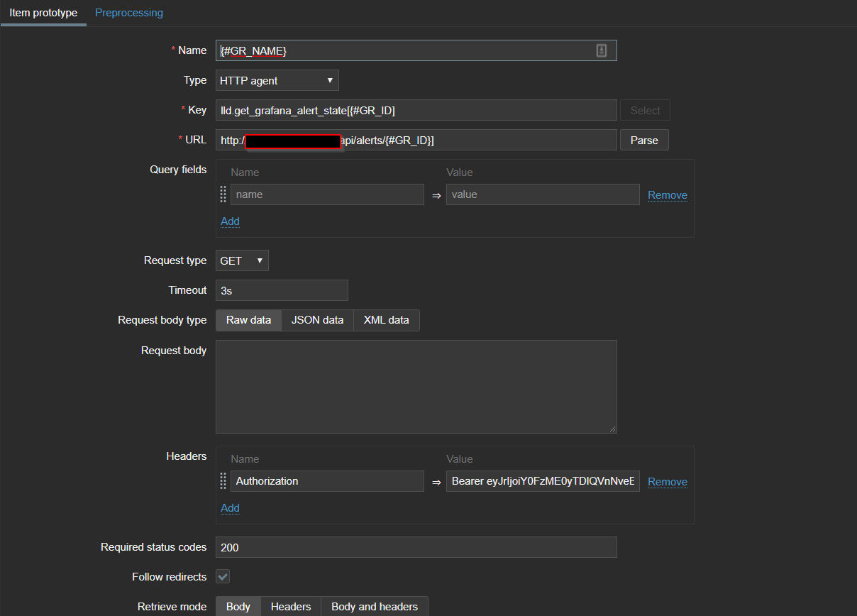Open the Type dropdown showing HTTP agent

point(277,81)
